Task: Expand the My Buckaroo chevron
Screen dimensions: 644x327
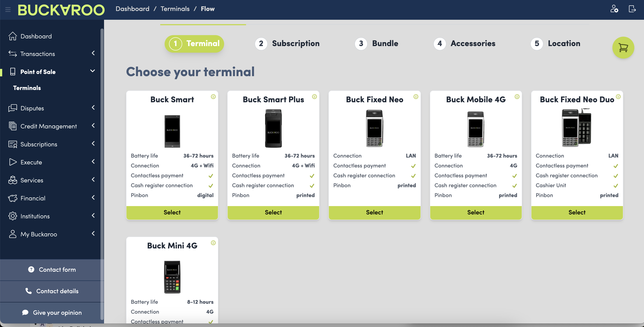Action: click(93, 234)
